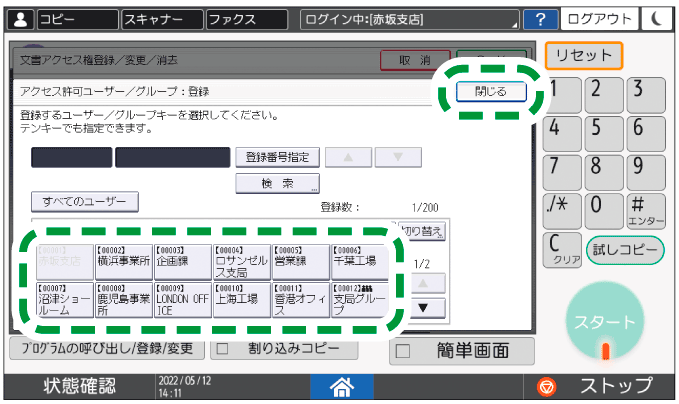Tap the C クリア key
The height and width of the screenshot is (404, 679).
562,250
